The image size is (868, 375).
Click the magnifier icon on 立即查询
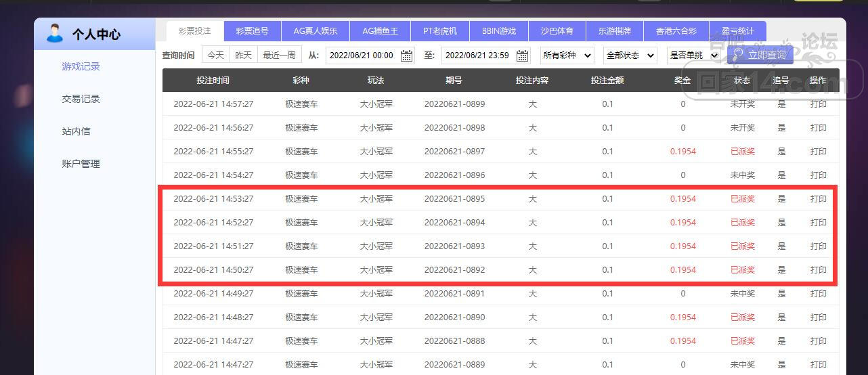pyautogui.click(x=737, y=55)
